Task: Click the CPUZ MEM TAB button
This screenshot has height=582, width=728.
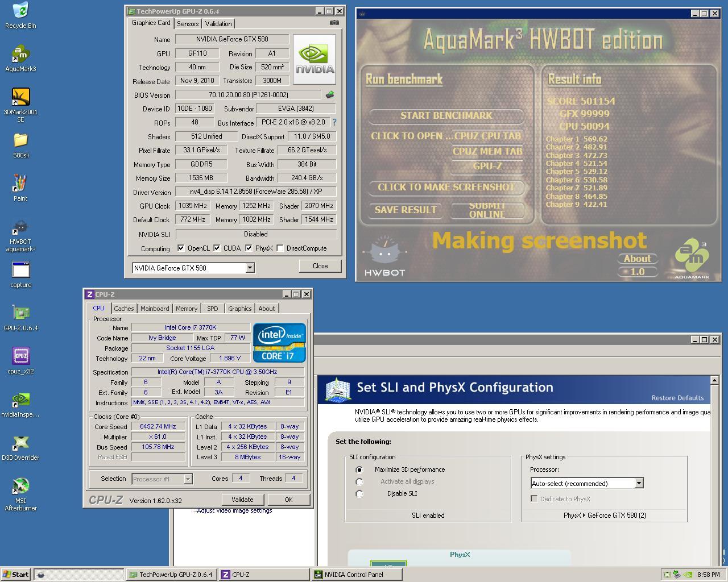Action: tap(487, 151)
